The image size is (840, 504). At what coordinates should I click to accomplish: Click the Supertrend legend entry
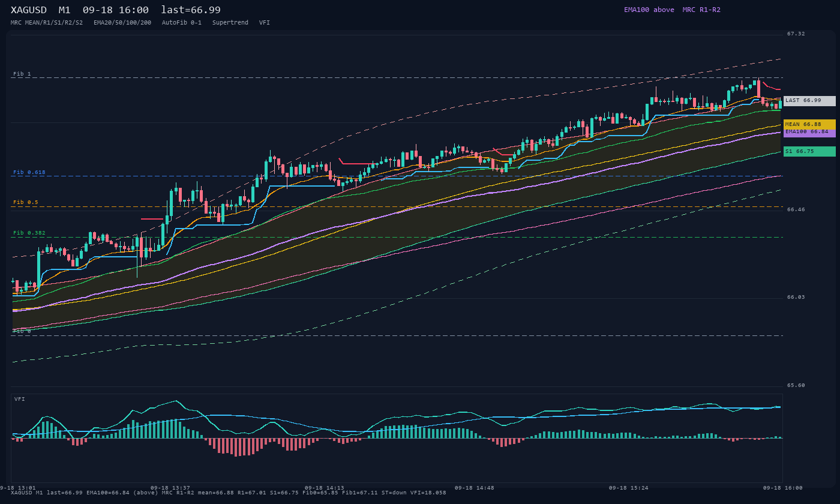[230, 22]
